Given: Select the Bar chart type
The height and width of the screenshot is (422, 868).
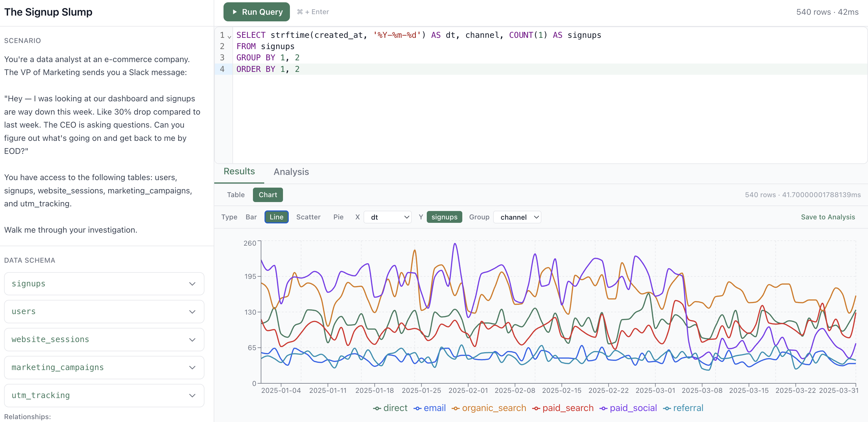Looking at the screenshot, I should click(251, 217).
